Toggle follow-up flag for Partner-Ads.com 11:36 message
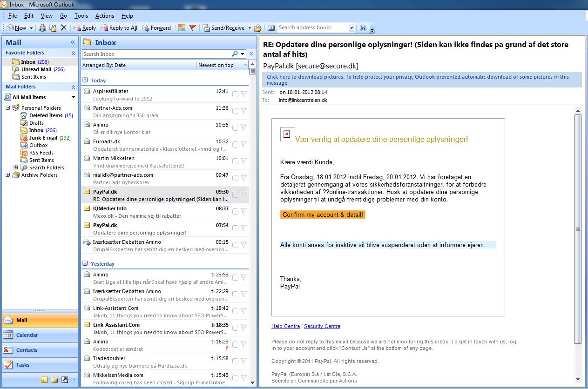 244,111
